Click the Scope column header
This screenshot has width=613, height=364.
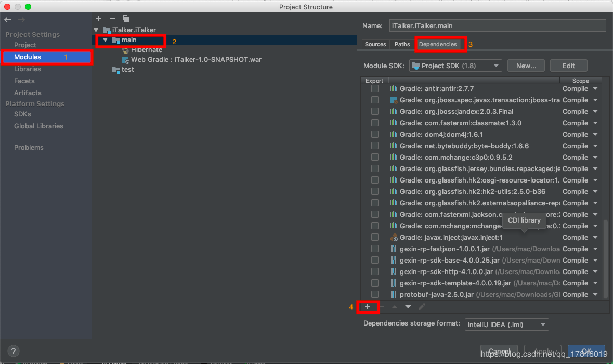tap(581, 81)
